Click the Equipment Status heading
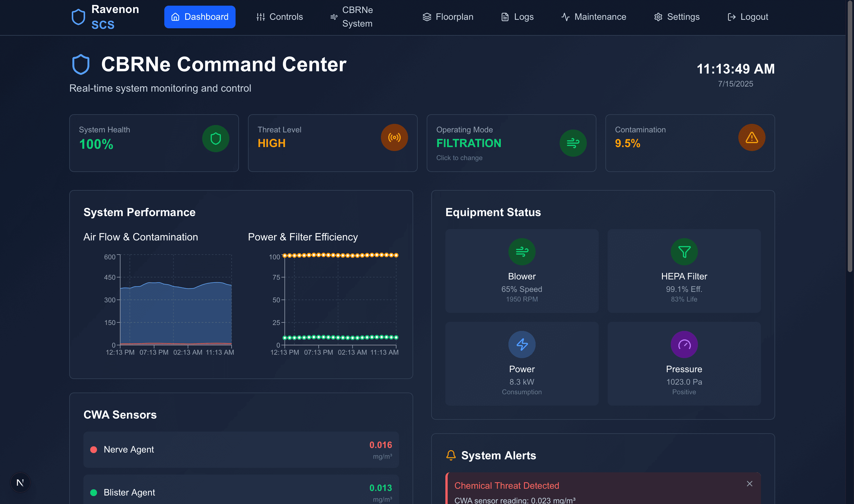The image size is (854, 504). (493, 212)
